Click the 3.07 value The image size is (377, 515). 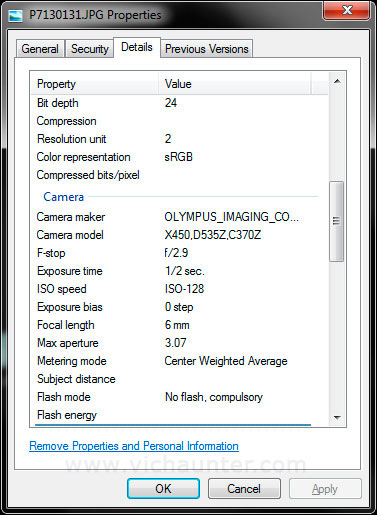[175, 343]
